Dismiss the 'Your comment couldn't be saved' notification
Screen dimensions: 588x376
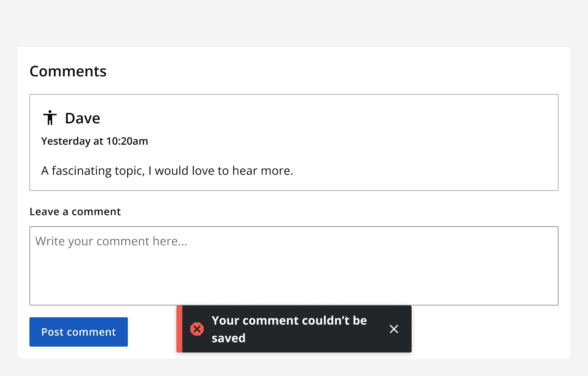[x=394, y=329]
